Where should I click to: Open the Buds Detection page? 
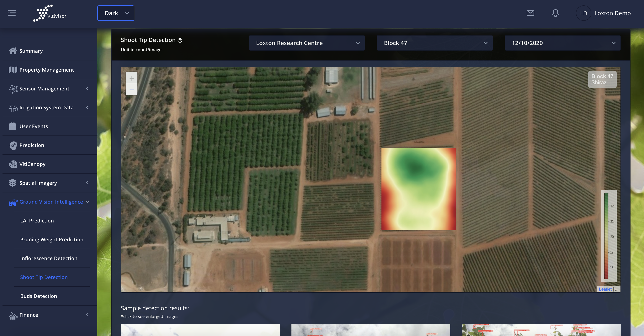tap(39, 296)
